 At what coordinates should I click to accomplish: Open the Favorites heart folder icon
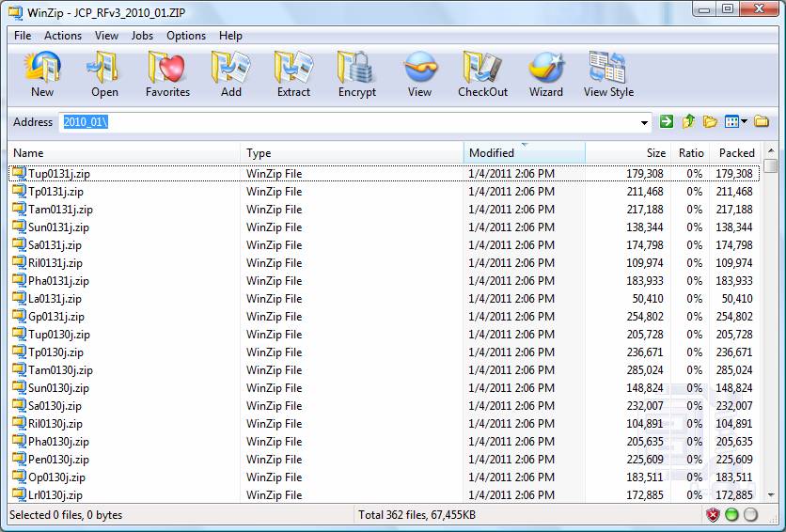[x=167, y=67]
